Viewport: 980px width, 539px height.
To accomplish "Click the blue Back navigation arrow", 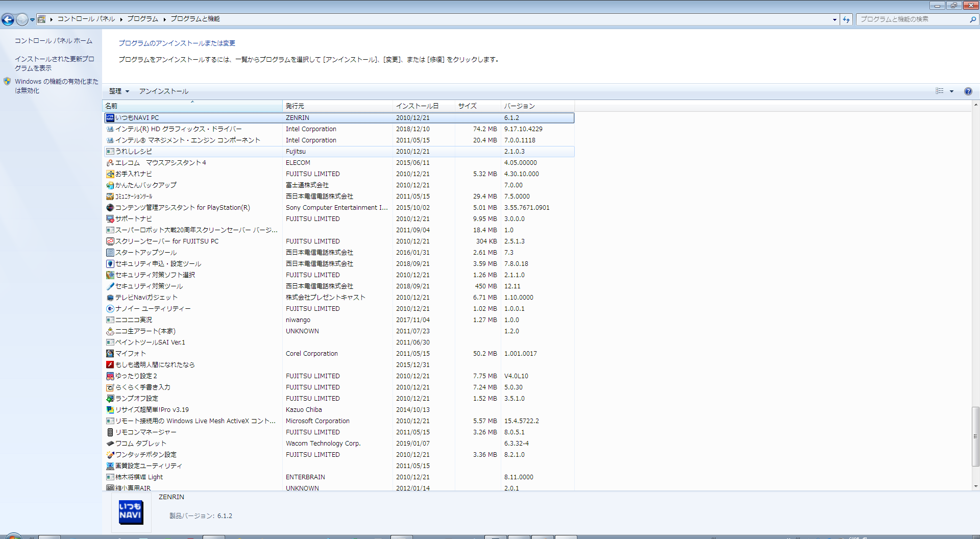I will click(x=8, y=19).
